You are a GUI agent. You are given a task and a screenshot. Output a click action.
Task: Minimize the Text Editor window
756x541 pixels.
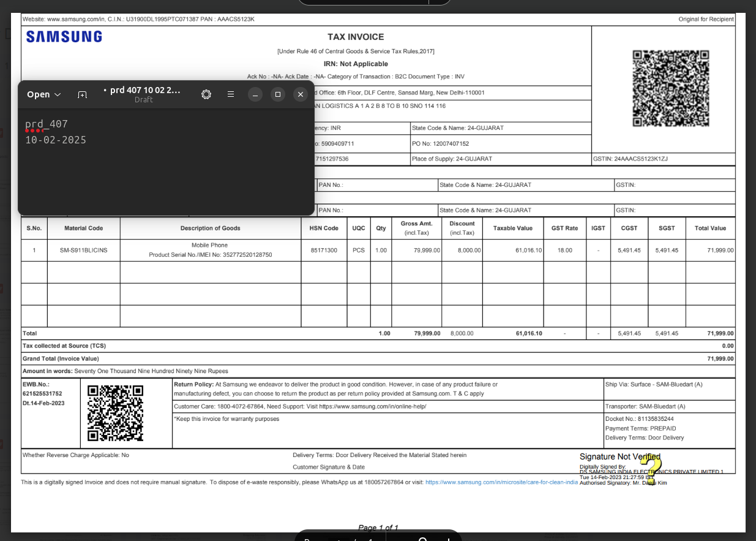point(256,94)
